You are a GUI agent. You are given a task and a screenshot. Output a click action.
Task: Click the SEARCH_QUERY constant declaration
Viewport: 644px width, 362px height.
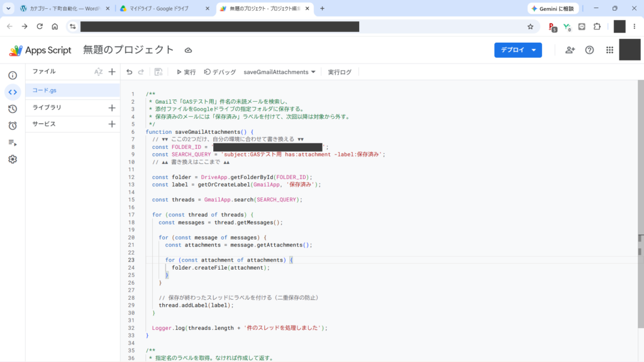(269, 155)
